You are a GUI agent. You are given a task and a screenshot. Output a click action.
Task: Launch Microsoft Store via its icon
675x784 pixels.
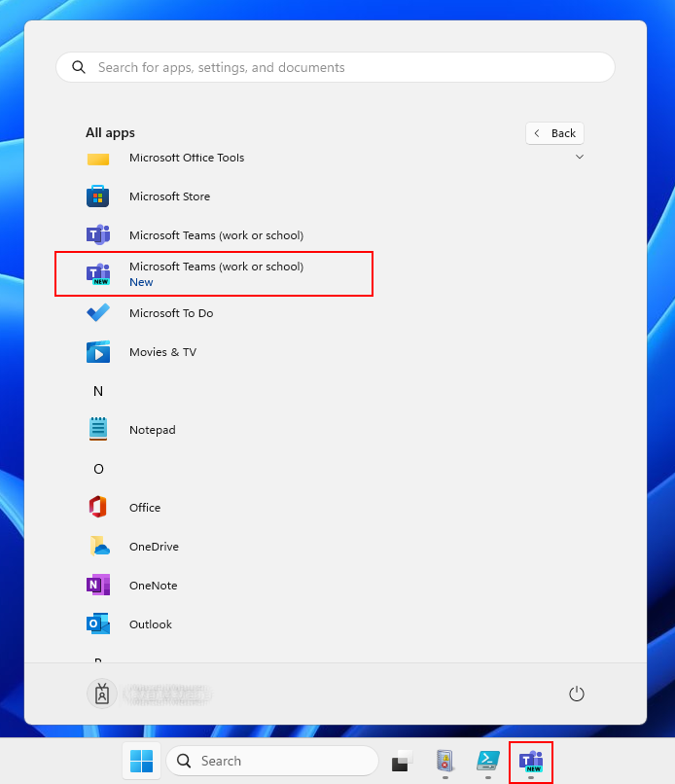[98, 196]
